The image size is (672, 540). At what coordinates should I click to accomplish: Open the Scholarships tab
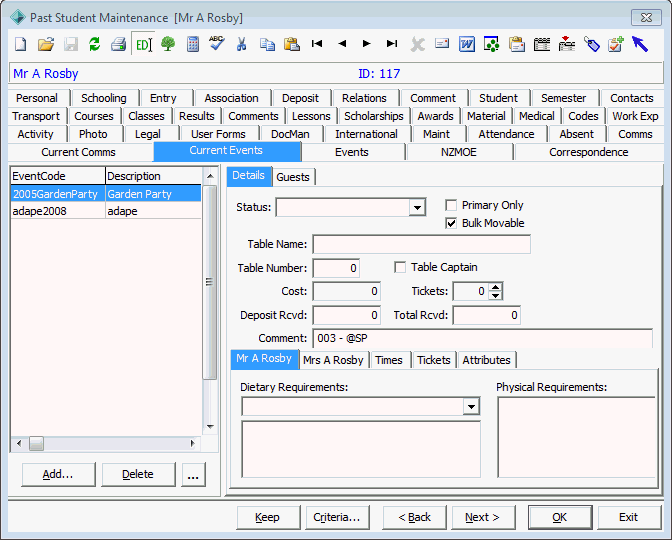(374, 116)
